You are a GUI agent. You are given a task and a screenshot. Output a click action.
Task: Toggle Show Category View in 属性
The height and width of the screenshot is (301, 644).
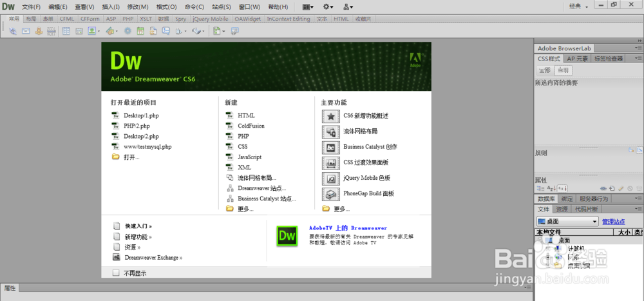tap(540, 188)
